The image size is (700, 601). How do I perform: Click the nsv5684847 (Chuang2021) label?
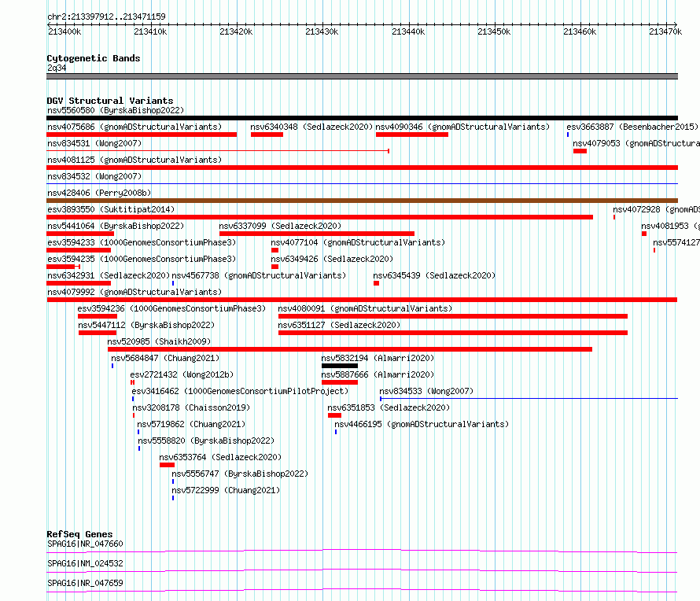[x=165, y=358]
